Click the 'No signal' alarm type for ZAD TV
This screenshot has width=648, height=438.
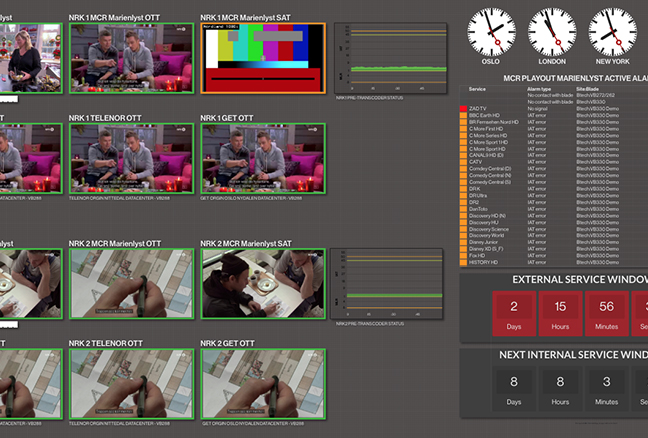[537, 109]
